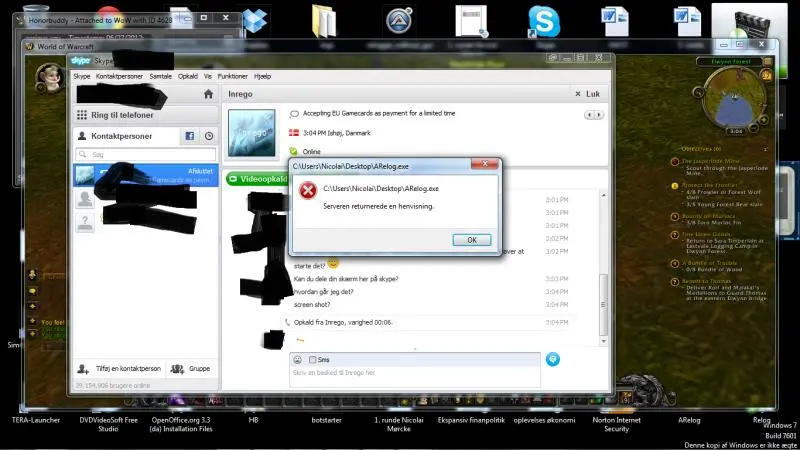Open the Vis menu
This screenshot has height=450, width=800.
coord(208,76)
